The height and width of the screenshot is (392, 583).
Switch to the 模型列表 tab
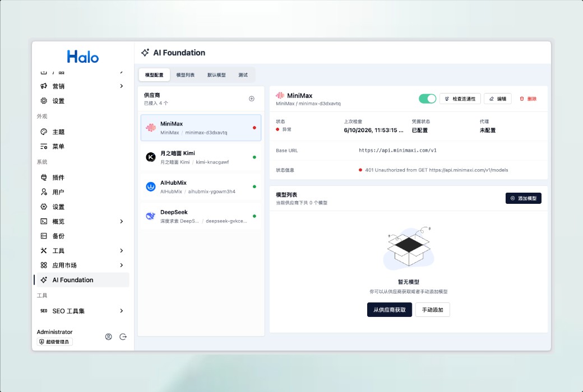(x=185, y=74)
